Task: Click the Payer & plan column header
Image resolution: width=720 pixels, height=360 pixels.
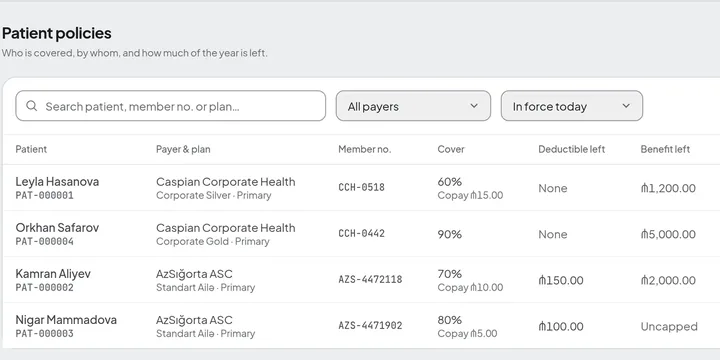Action: [183, 149]
